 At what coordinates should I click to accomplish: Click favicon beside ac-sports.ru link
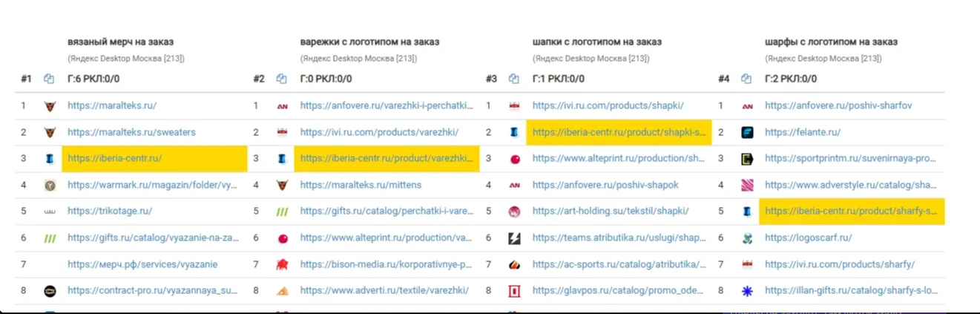pos(514,264)
